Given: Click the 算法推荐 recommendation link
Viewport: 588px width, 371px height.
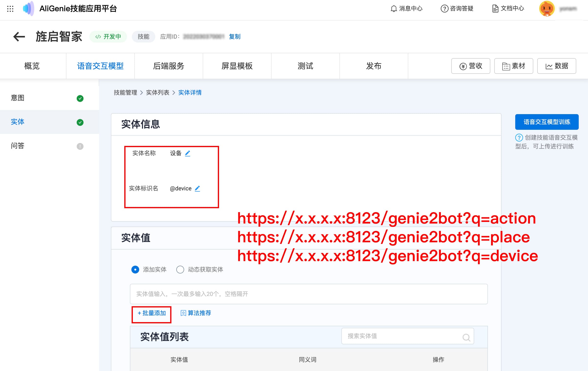Looking at the screenshot, I should pos(196,313).
